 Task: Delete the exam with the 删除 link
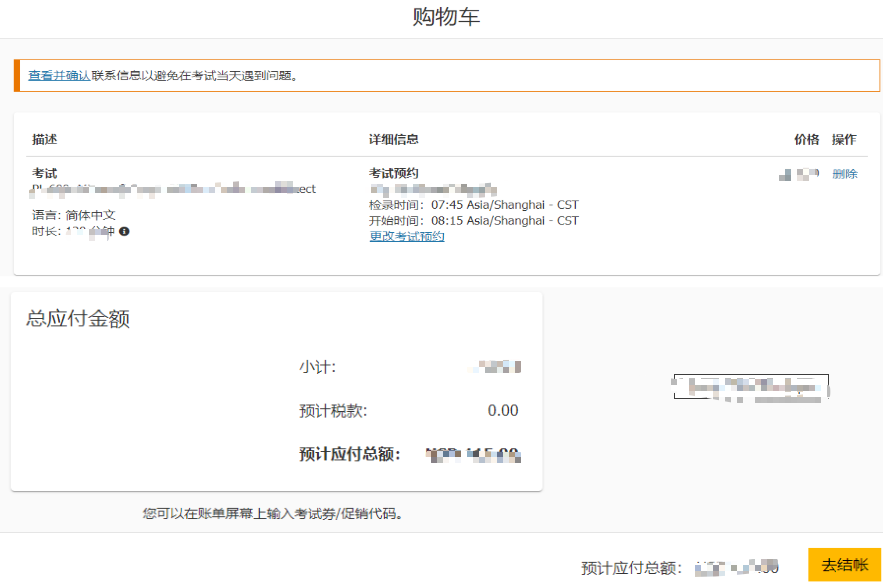(844, 174)
